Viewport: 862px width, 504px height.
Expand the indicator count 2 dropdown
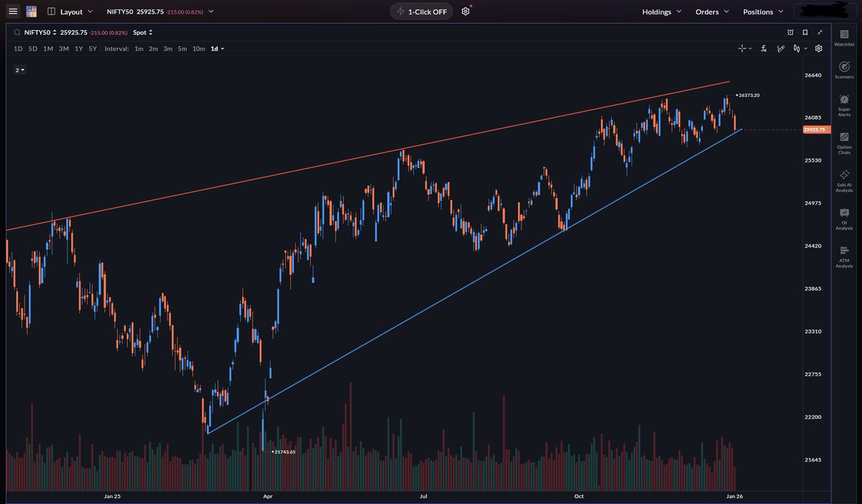point(20,70)
